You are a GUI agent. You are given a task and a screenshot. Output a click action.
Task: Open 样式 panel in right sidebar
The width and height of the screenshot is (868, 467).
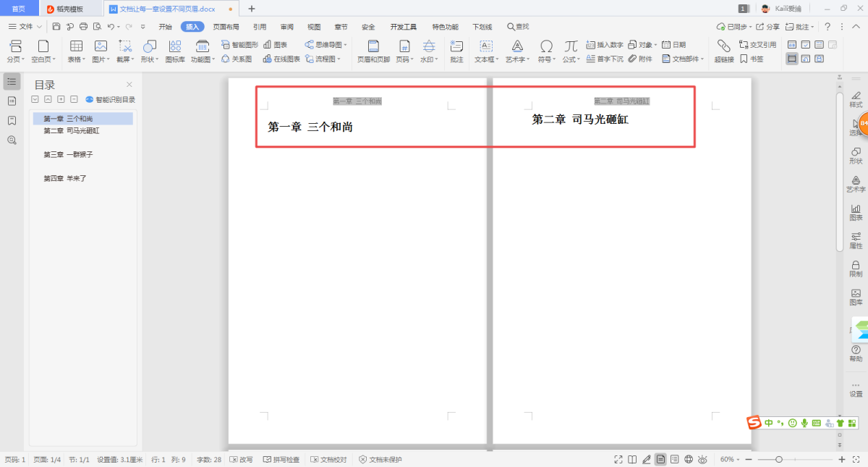pyautogui.click(x=856, y=99)
